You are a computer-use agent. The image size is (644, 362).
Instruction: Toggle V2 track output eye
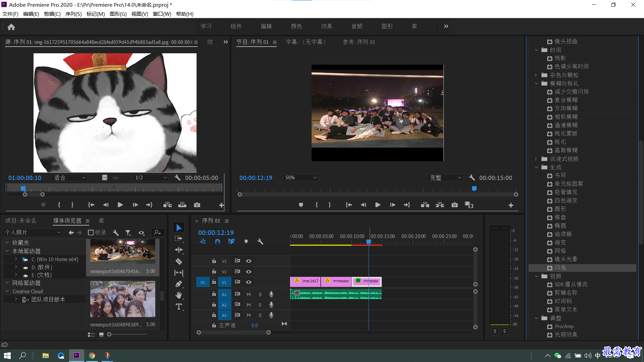click(x=249, y=271)
